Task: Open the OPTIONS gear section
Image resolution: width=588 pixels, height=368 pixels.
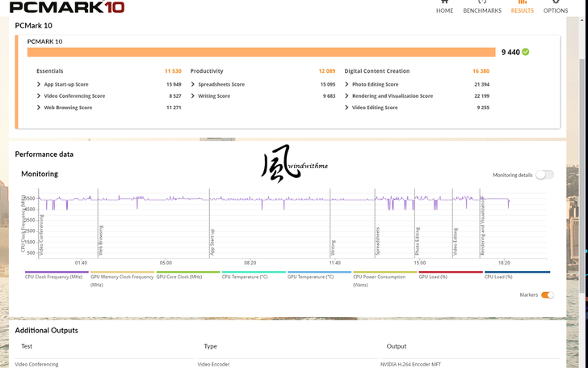Action: (x=556, y=7)
